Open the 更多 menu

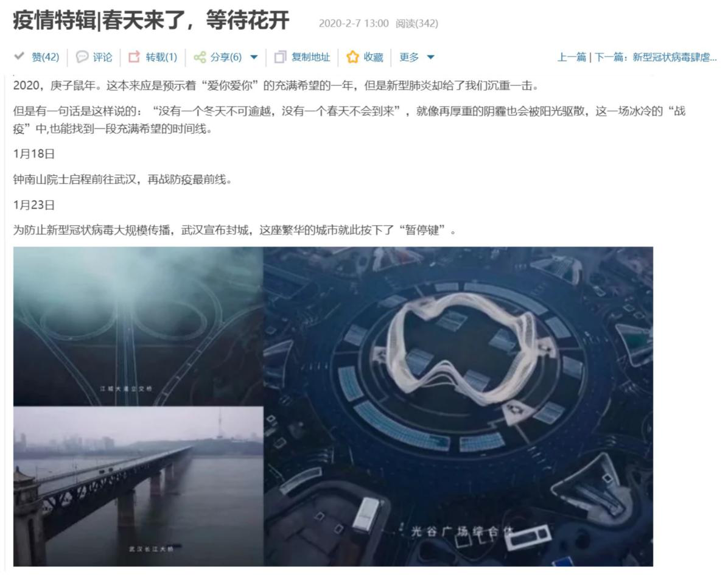[x=409, y=57]
